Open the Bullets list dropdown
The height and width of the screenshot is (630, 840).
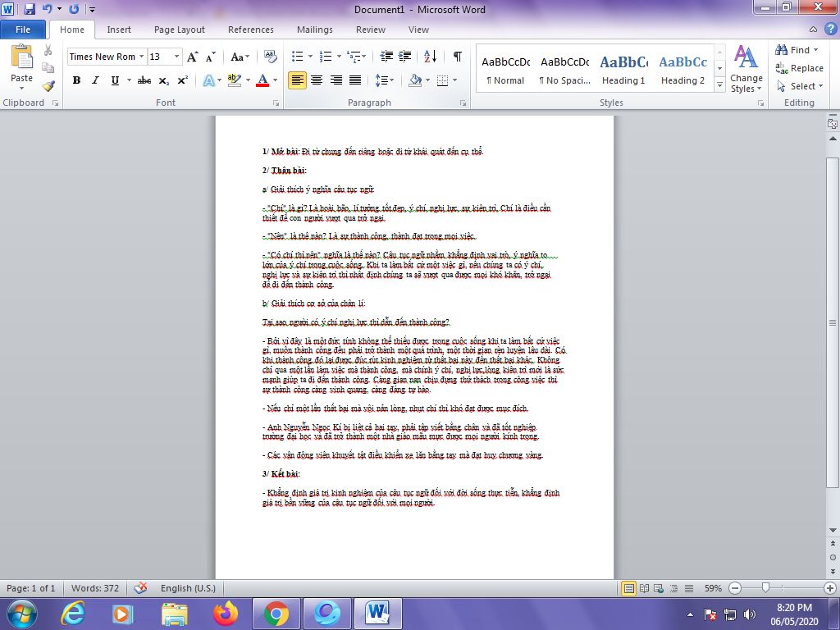pos(310,57)
